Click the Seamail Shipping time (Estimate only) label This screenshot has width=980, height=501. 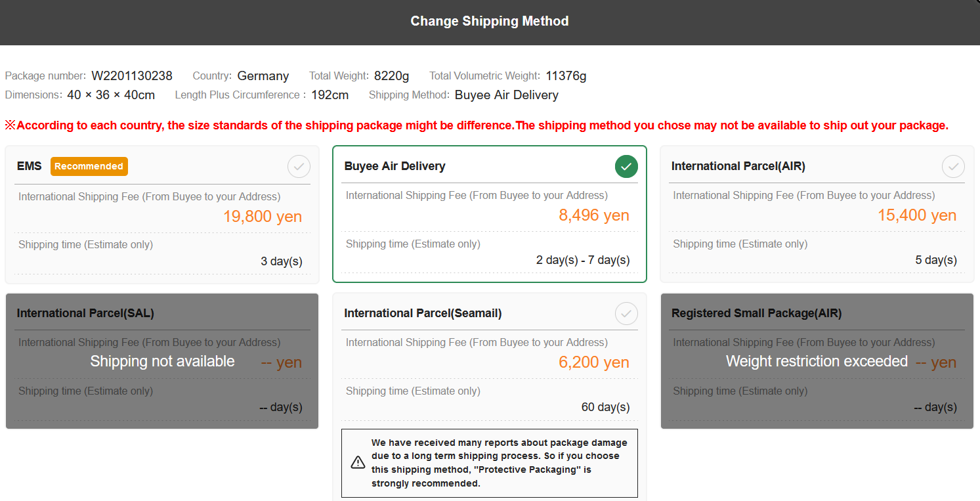[413, 391]
